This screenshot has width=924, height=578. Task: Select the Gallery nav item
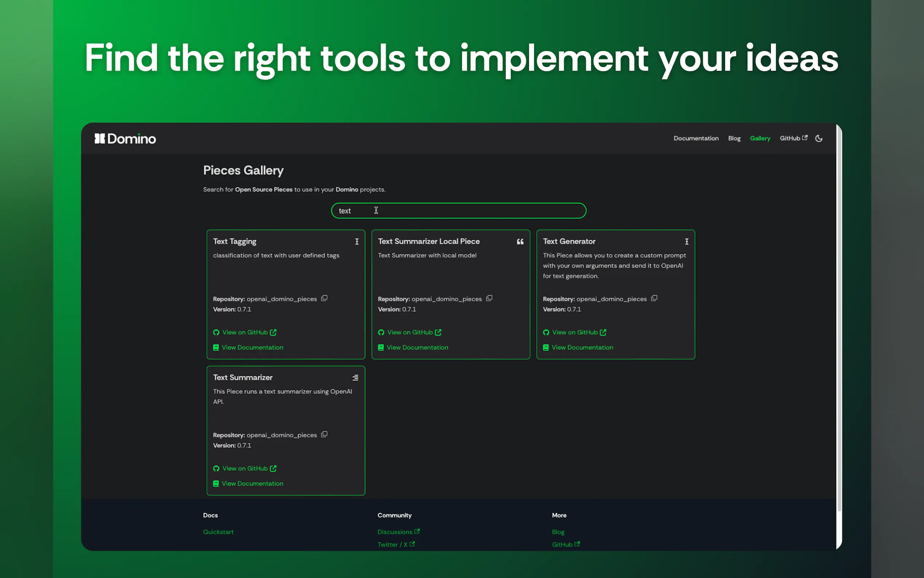760,138
